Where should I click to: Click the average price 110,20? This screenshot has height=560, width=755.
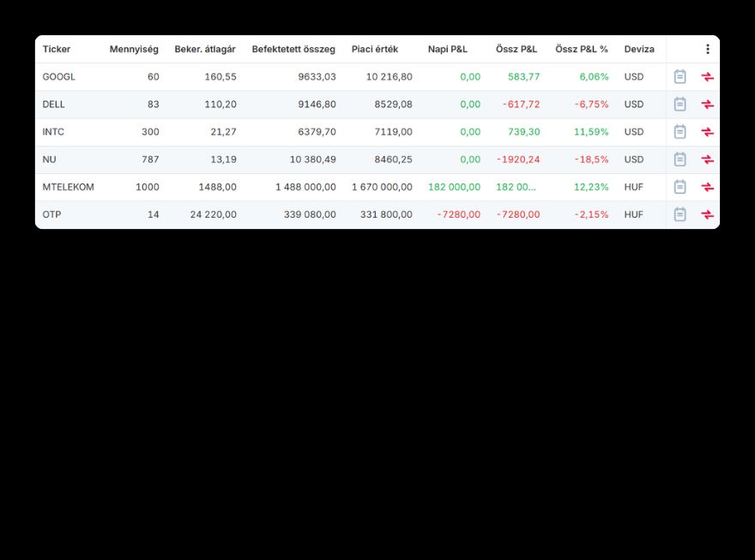pyautogui.click(x=220, y=104)
